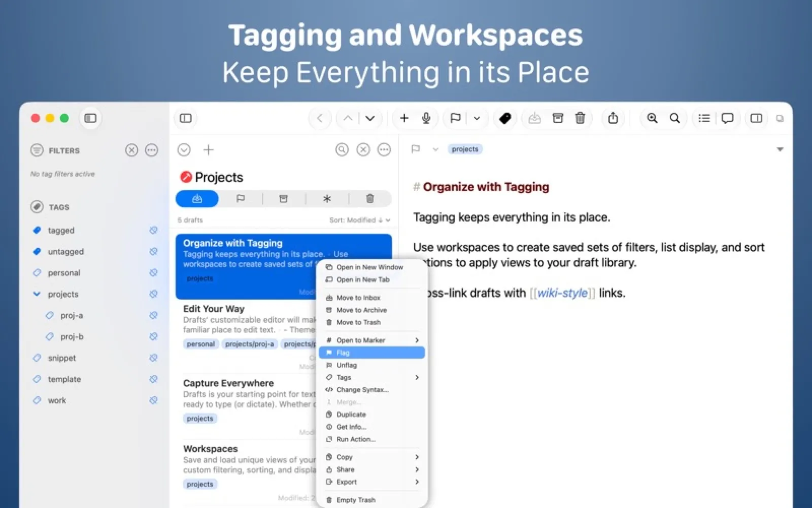This screenshot has height=508, width=812.
Task: Open the editor dropdown triangle at the far right
Action: pos(780,149)
